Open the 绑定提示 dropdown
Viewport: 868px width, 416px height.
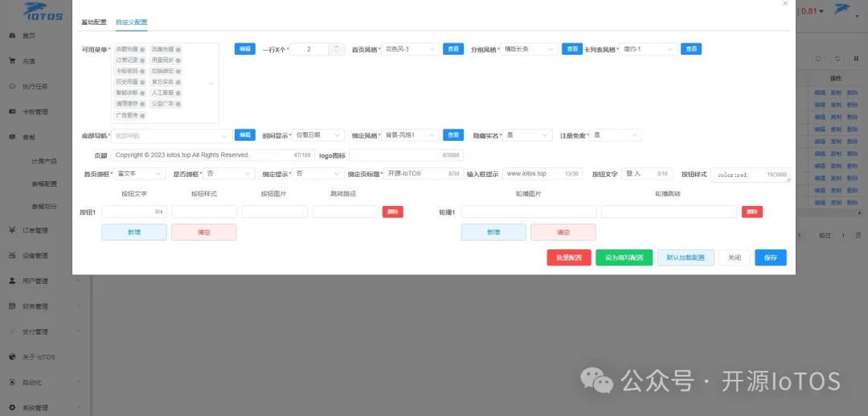pos(317,174)
